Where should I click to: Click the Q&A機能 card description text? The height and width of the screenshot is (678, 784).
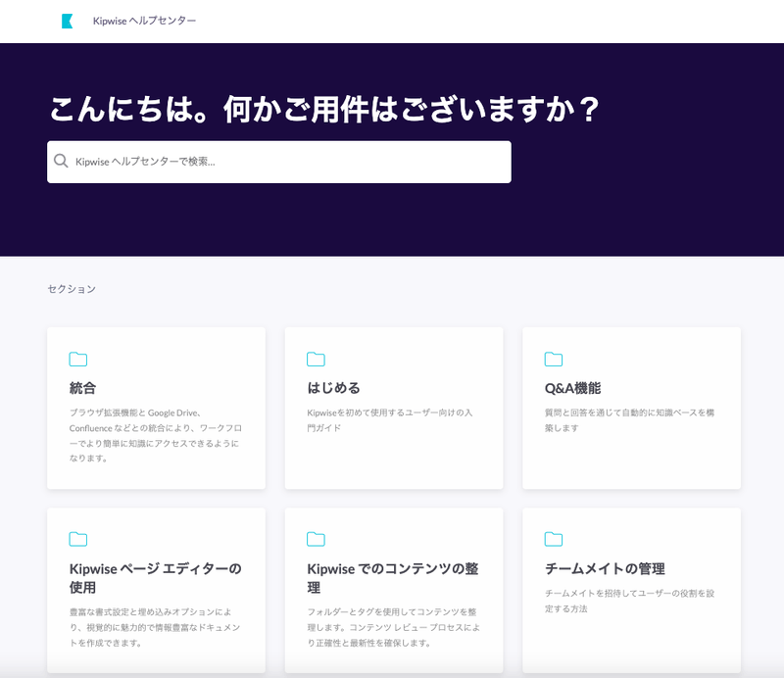629,420
